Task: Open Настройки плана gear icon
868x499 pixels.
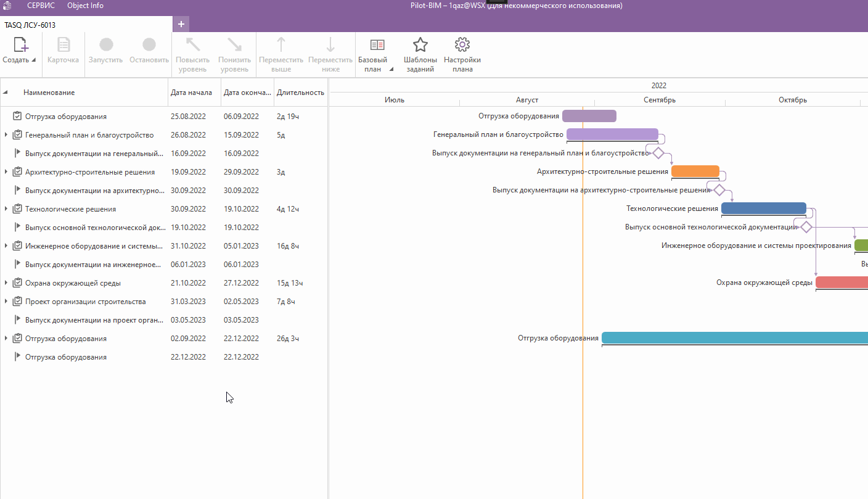Action: [462, 45]
